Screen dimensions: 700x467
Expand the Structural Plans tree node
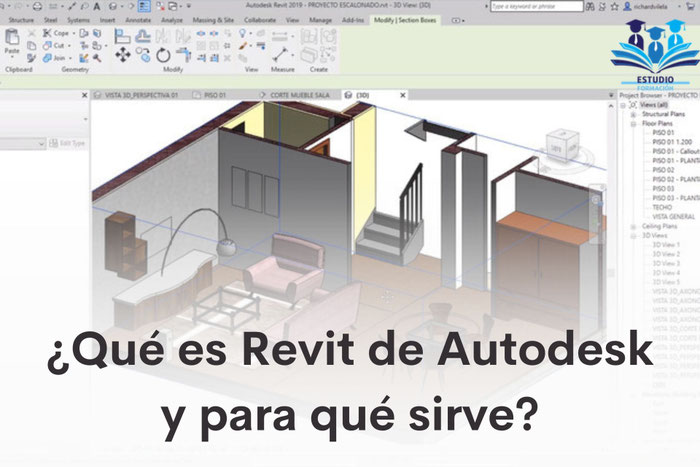pyautogui.click(x=632, y=114)
